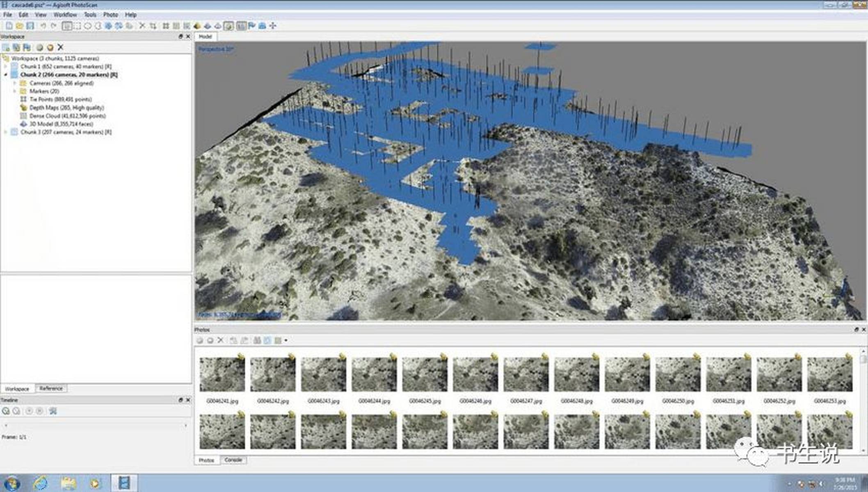Expand Chunk 1 in the Workspace tree
Image resolution: width=868 pixels, height=492 pixels.
pyautogui.click(x=5, y=66)
